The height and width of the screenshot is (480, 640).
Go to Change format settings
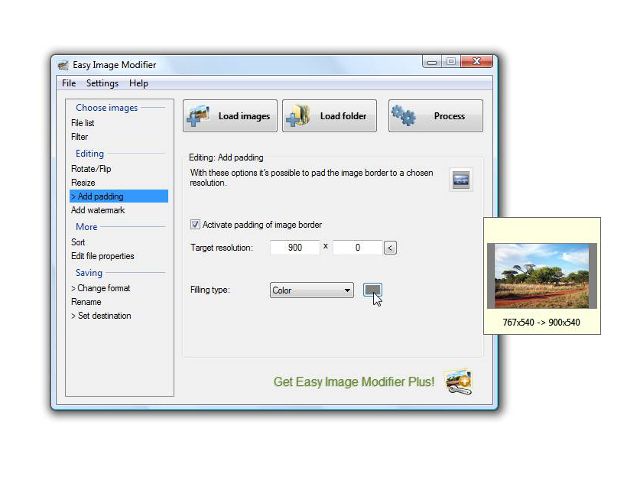[100, 288]
